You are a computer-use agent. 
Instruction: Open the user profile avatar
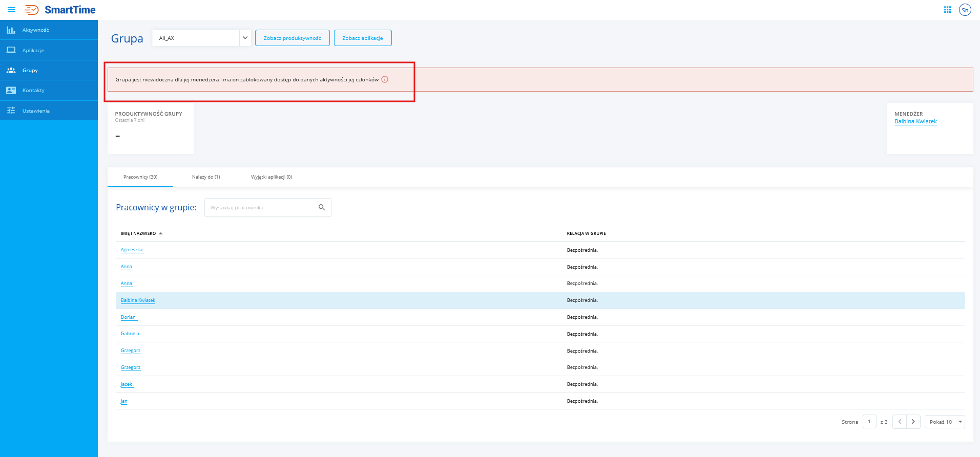965,10
